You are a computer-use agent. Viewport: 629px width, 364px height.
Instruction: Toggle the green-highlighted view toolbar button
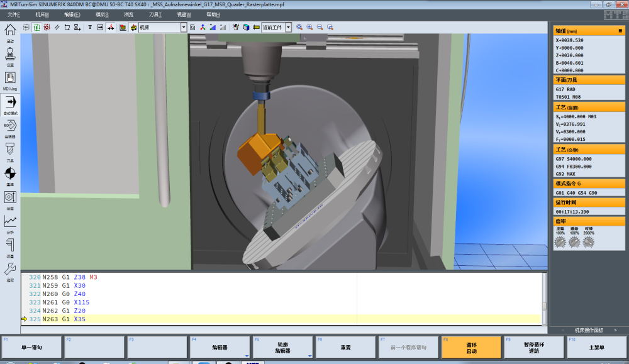point(36,28)
